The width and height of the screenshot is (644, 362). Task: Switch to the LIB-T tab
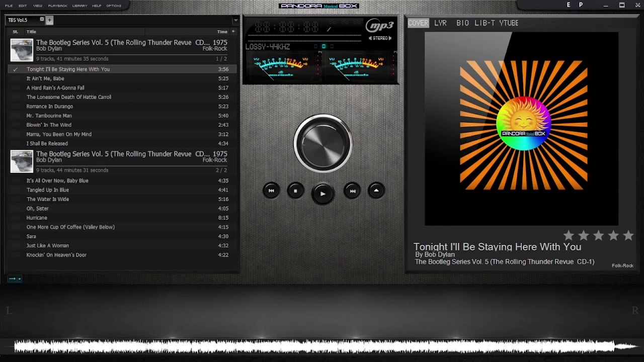click(x=485, y=23)
